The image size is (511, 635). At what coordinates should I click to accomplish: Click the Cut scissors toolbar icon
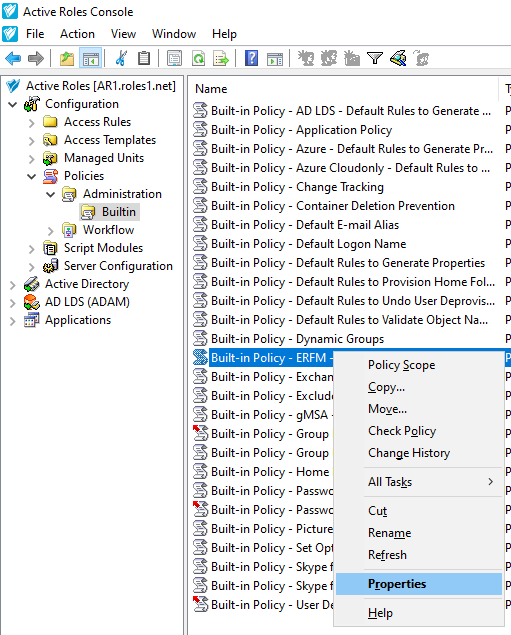121,58
